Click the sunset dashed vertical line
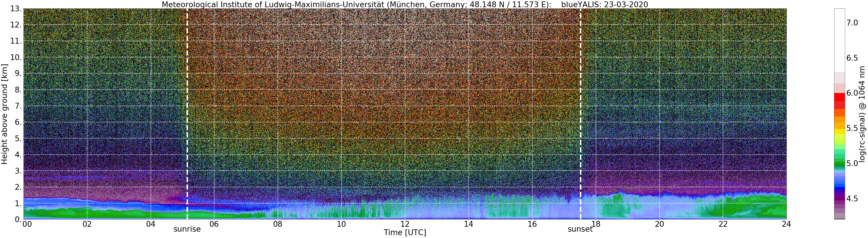 (x=580, y=114)
